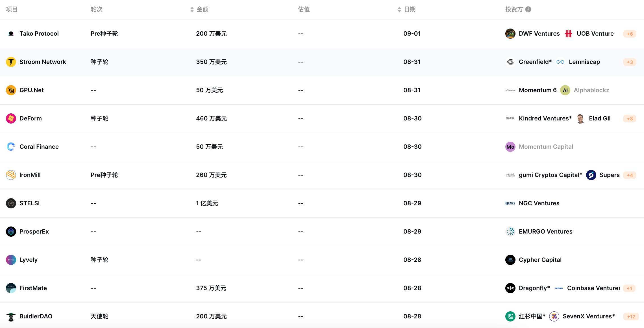Expand +4 more investors for IronMill
The width and height of the screenshot is (644, 328).
pos(630,175)
